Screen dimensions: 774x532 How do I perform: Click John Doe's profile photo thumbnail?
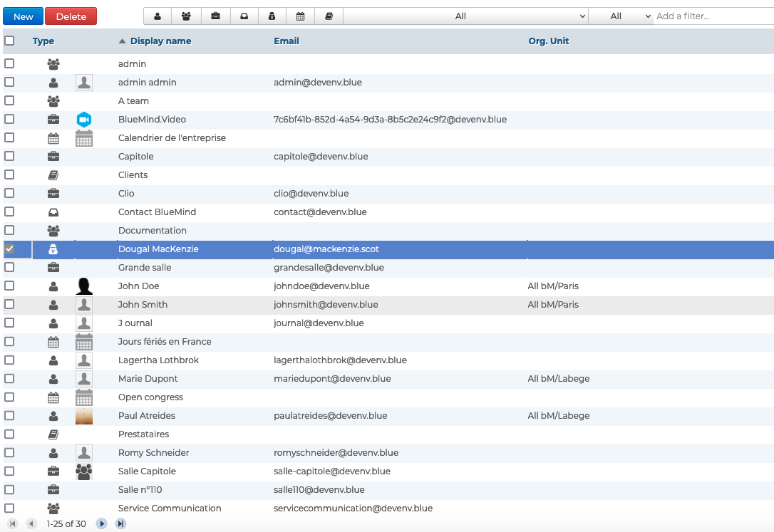click(x=84, y=286)
